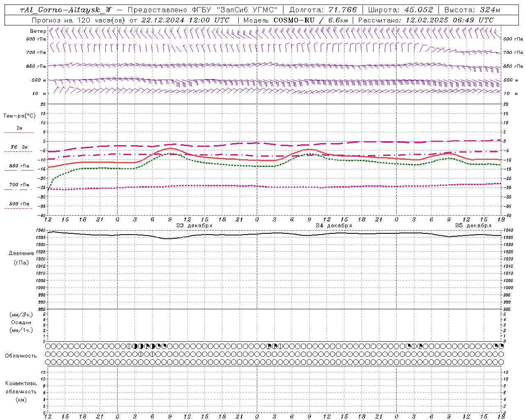Click the Высота: 324м header entry

click(472, 10)
